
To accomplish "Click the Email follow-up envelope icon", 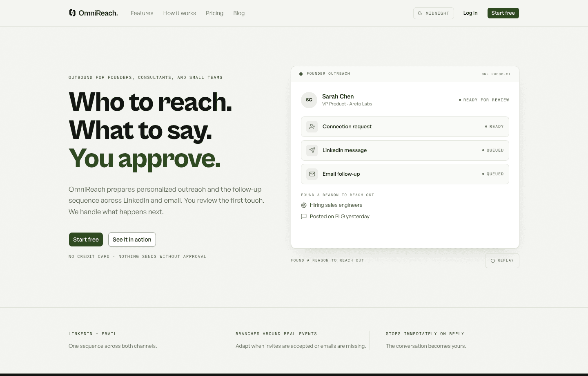I will pyautogui.click(x=312, y=174).
